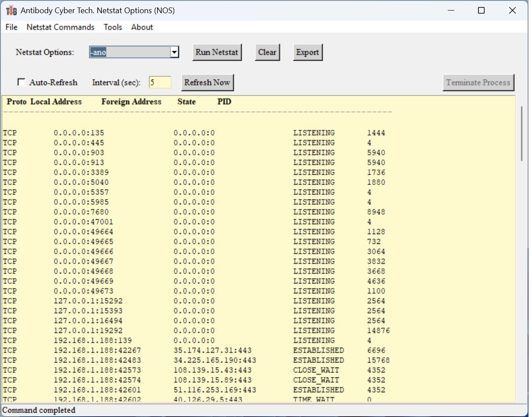This screenshot has height=417, width=532.
Task: Open the Netstat Commands menu
Action: [61, 27]
